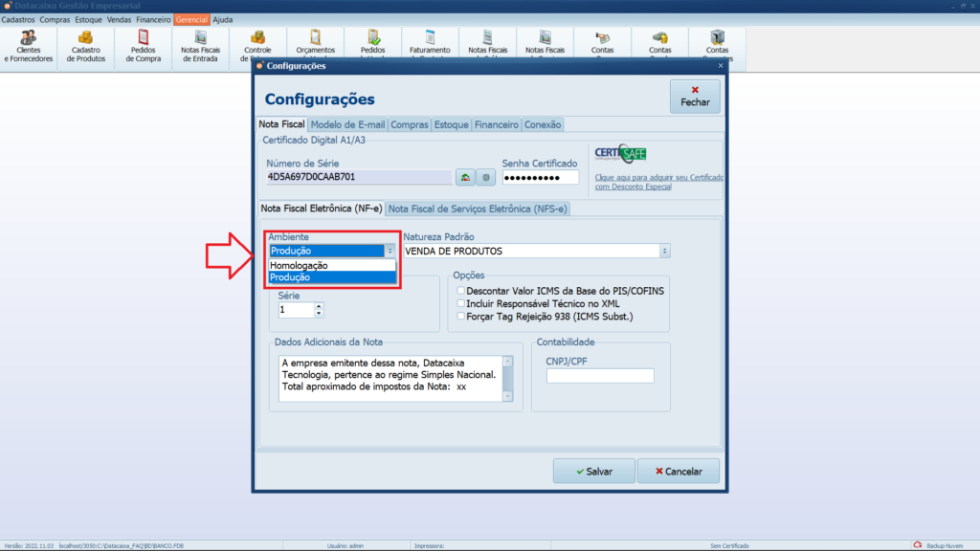Switch to Estoque settings tab
This screenshot has height=551, width=980.
point(452,125)
